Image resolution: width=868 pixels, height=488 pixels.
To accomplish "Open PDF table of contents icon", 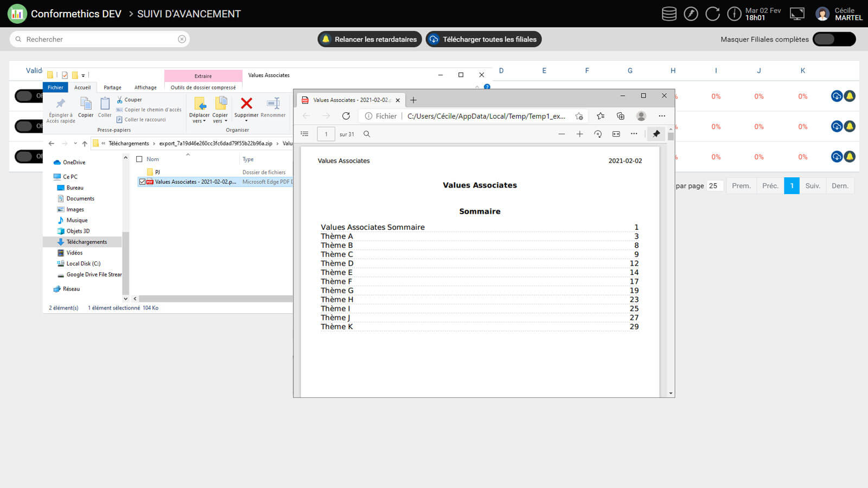I will [305, 134].
